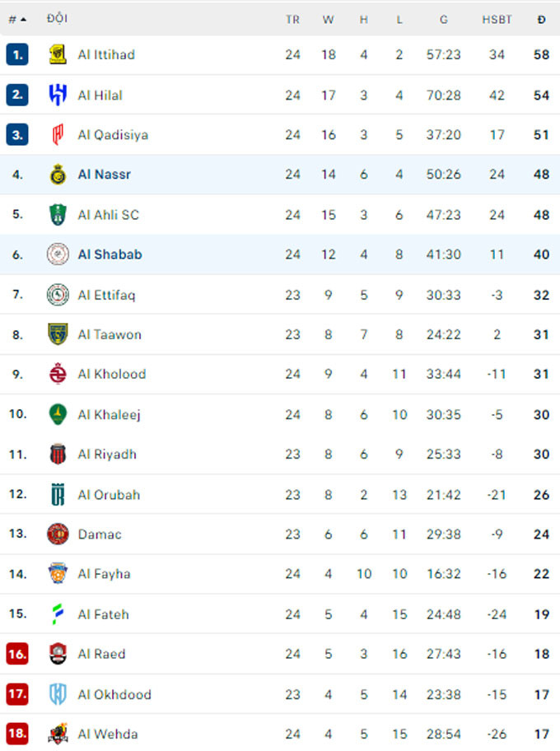Open the Al Kholood team page

111,374
